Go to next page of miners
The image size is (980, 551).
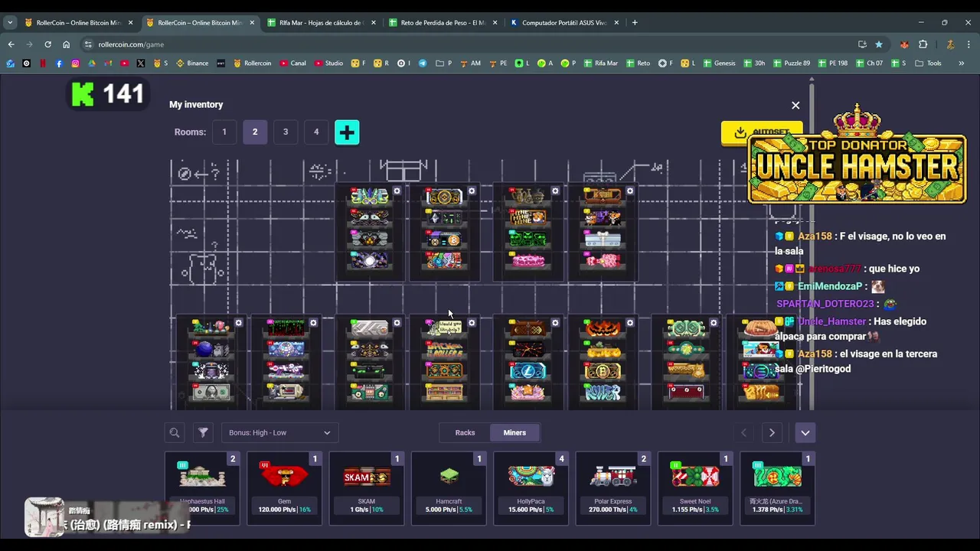[x=772, y=432]
